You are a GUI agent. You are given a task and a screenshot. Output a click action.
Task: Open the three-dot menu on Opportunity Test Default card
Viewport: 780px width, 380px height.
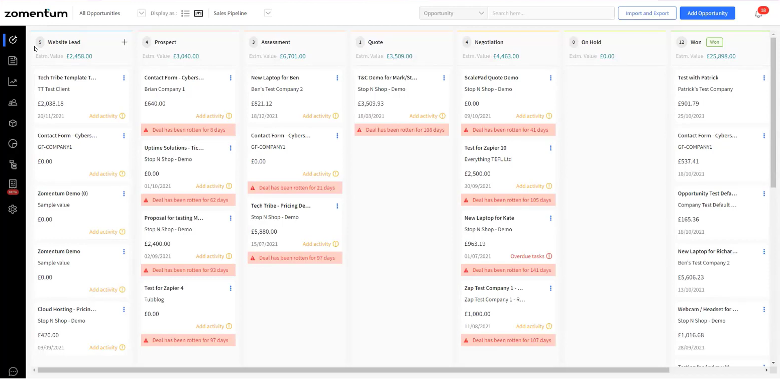coord(764,193)
